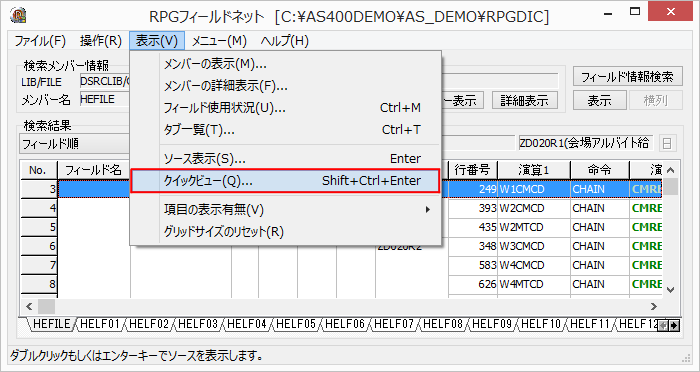
Task: Click cell W4CMCD in 演算1 column
Action: click(x=534, y=265)
